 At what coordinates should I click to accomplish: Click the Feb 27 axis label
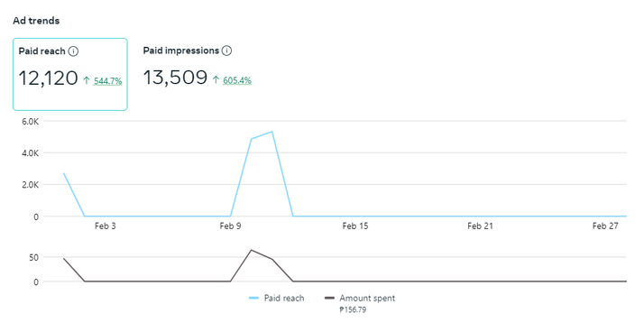[605, 226]
